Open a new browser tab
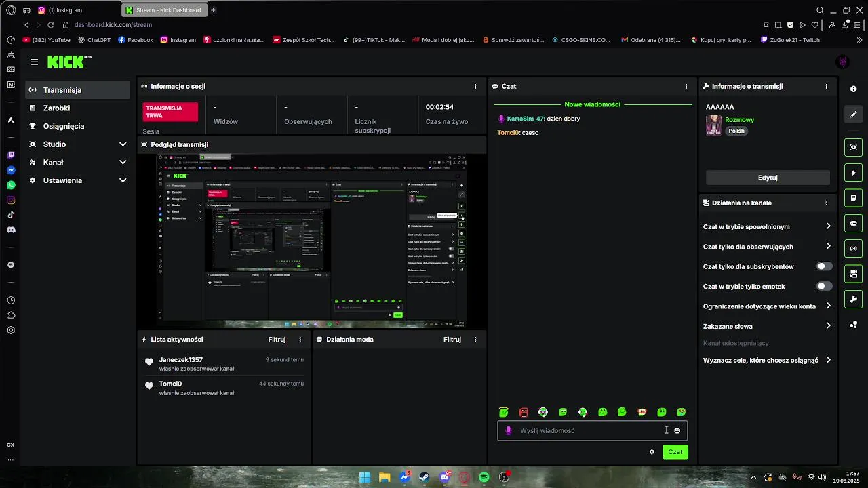 [x=213, y=10]
